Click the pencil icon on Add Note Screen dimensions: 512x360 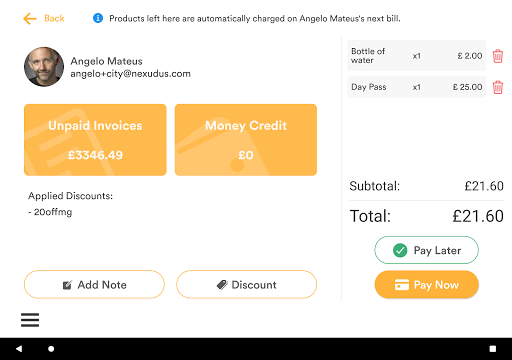pyautogui.click(x=67, y=285)
